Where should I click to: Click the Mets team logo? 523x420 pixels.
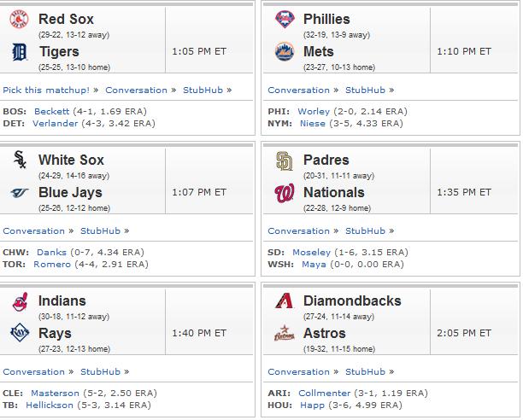coord(285,51)
